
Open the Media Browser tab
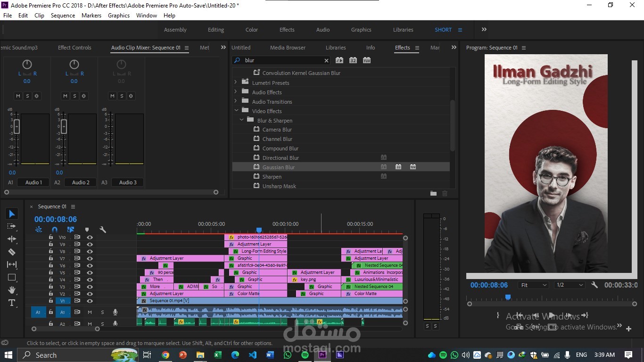tap(288, 48)
